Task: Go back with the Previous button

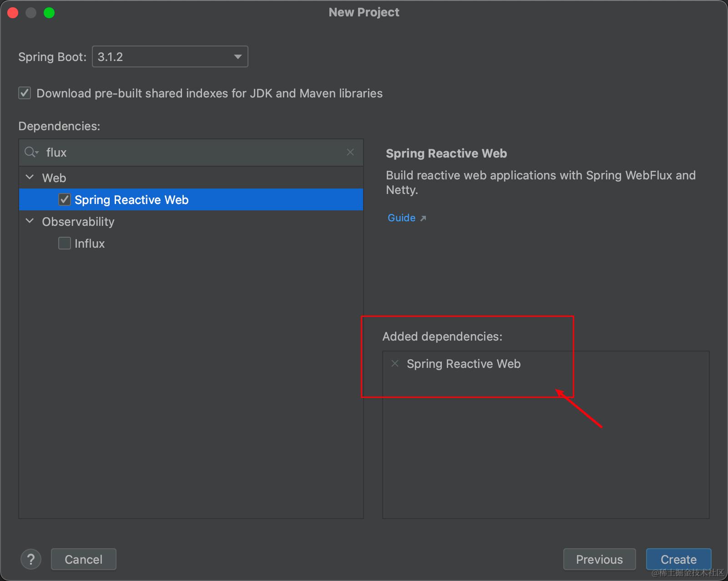Action: coord(599,559)
